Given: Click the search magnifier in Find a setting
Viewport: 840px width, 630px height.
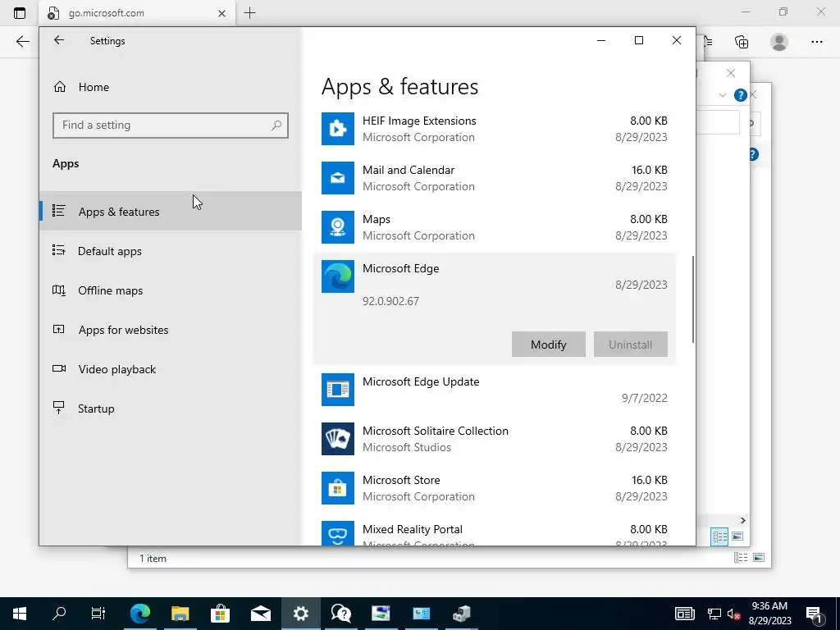Looking at the screenshot, I should (x=276, y=126).
